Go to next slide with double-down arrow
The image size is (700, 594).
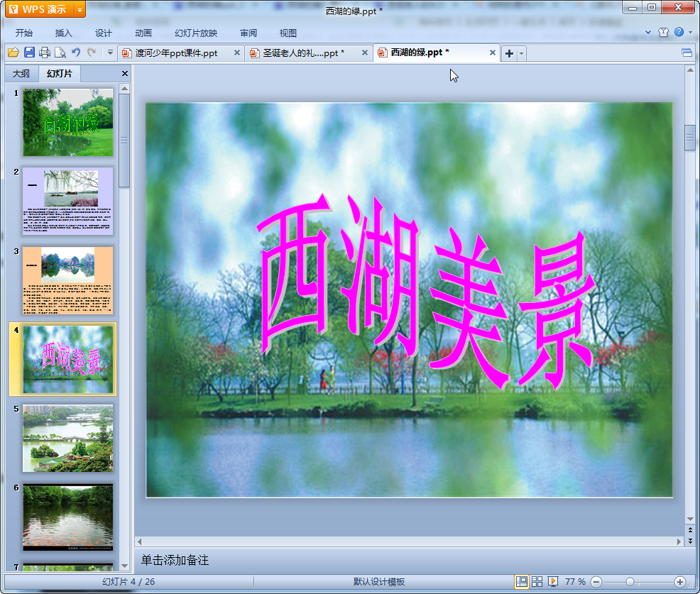[690, 541]
